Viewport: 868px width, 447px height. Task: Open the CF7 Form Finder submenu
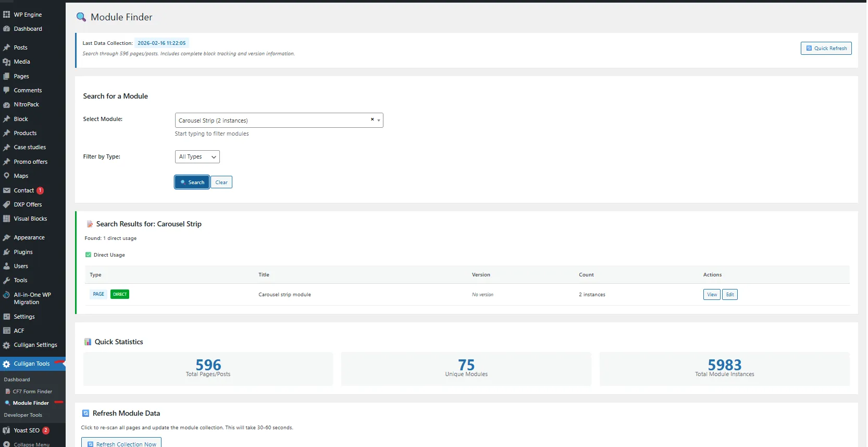click(x=32, y=391)
